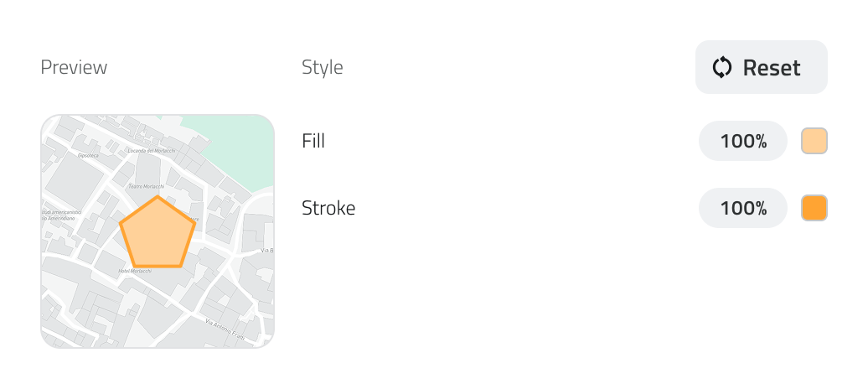Open the Fill color swatch
This screenshot has height=389, width=868.
[814, 141]
